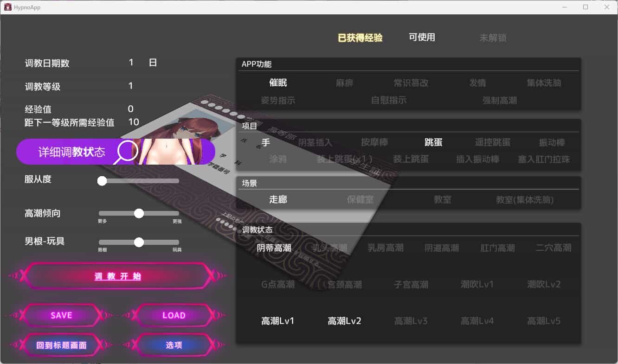Switch to the 可使用 tab
Viewport: 618px width, 364px height.
click(422, 38)
